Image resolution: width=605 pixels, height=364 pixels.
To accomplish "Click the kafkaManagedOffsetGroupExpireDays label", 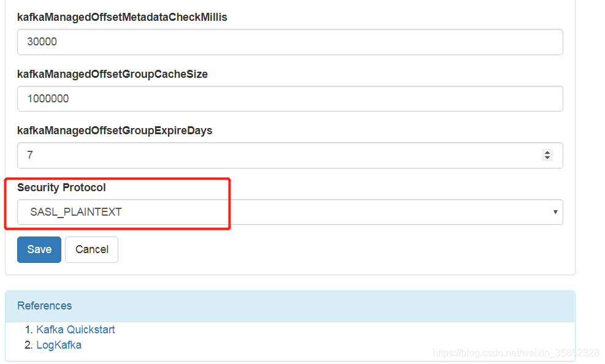I will [115, 131].
